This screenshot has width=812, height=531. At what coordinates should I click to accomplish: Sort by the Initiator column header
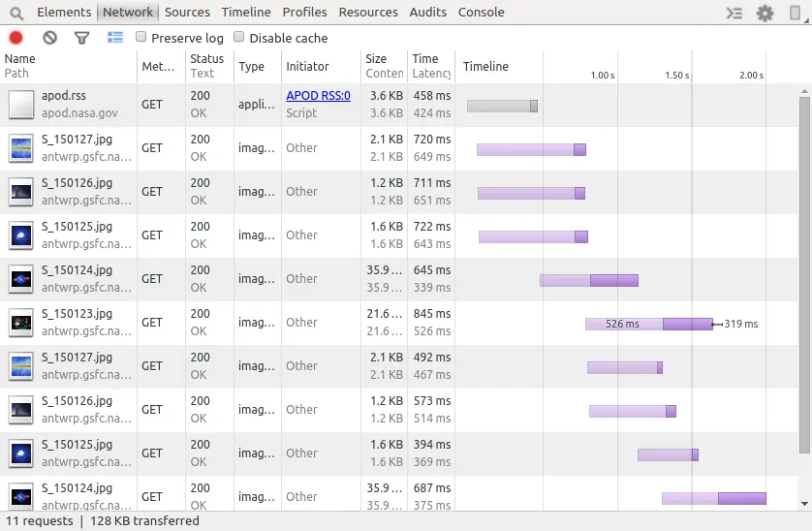321,66
